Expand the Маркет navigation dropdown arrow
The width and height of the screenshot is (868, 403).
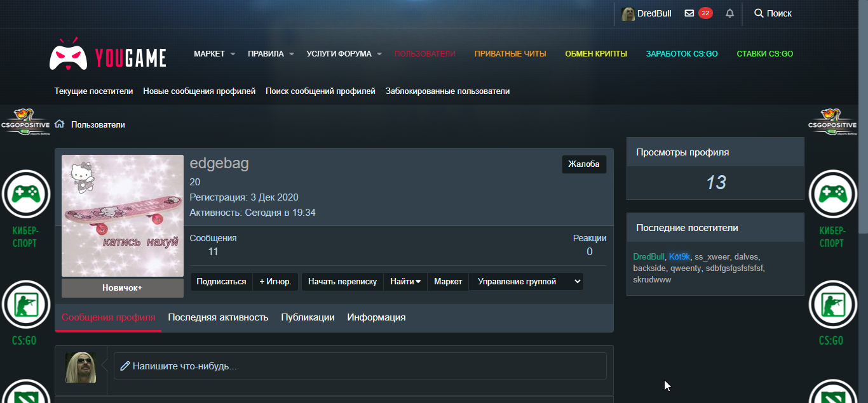(233, 54)
